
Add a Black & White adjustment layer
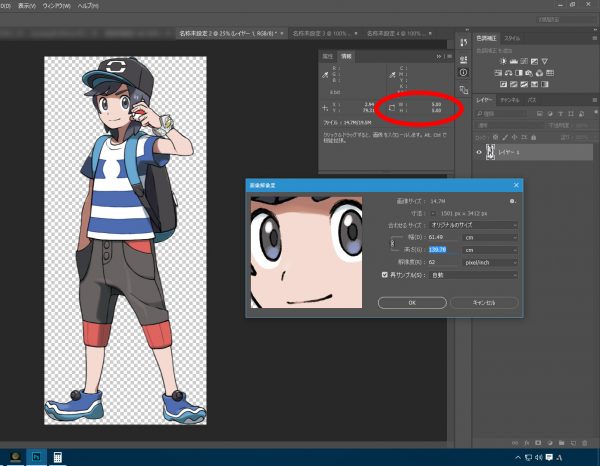tap(519, 73)
